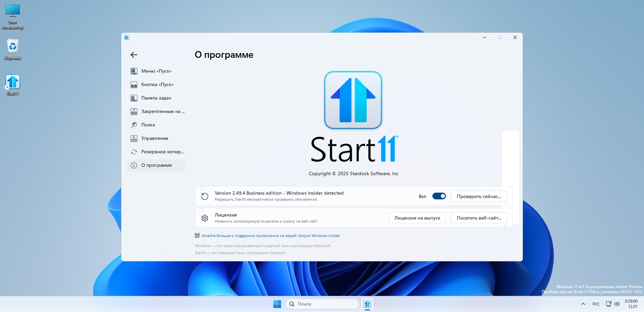Open the Поиск settings section
Viewport: 644px width, 312px height.
click(x=156, y=125)
